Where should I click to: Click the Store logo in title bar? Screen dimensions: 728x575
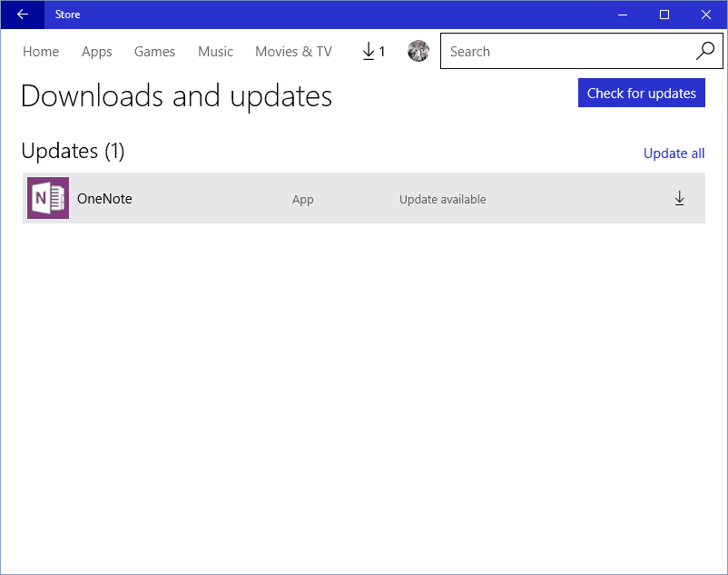(x=67, y=15)
